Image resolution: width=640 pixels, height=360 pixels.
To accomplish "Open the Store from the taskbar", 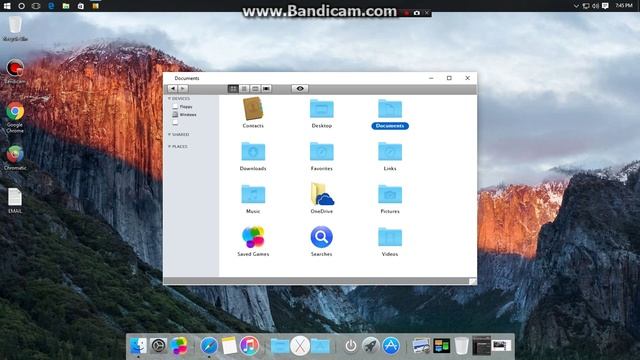I will click(81, 6).
